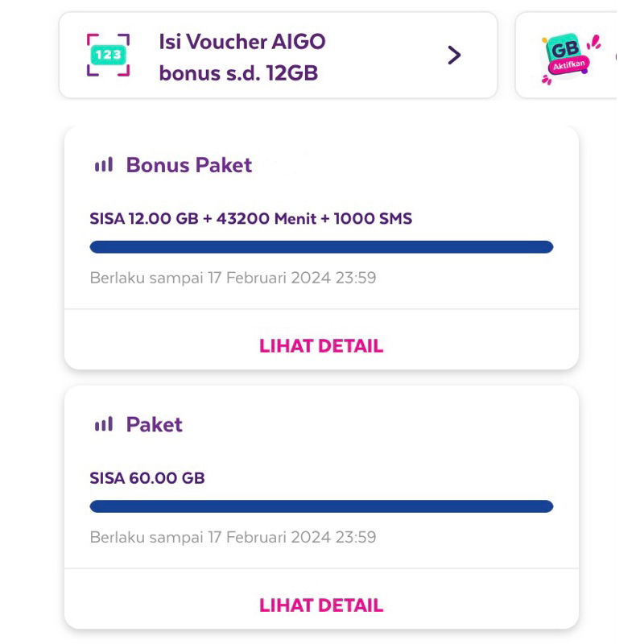The height and width of the screenshot is (644, 644).
Task: Tap the 123 voucher scan icon
Action: [108, 56]
